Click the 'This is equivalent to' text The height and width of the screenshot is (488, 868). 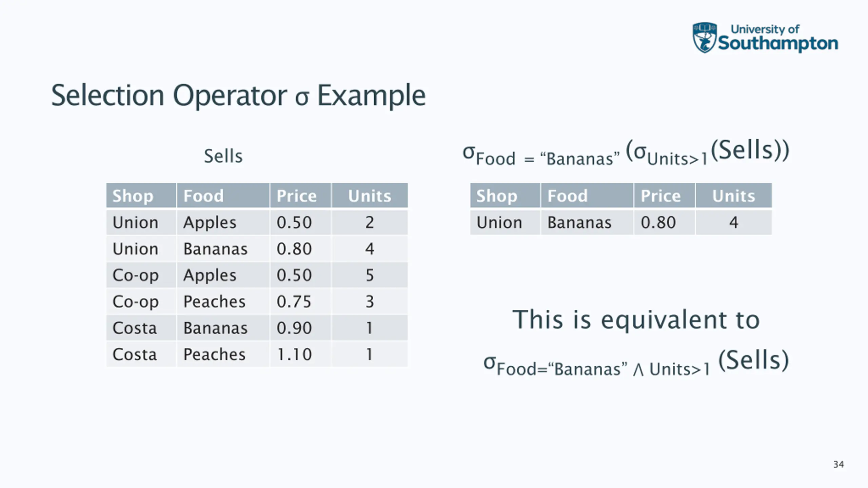pos(636,320)
